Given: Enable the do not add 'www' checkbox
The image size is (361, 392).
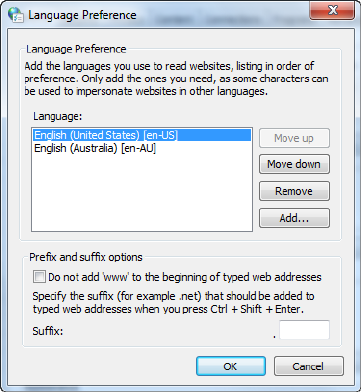Looking at the screenshot, I should (x=39, y=277).
